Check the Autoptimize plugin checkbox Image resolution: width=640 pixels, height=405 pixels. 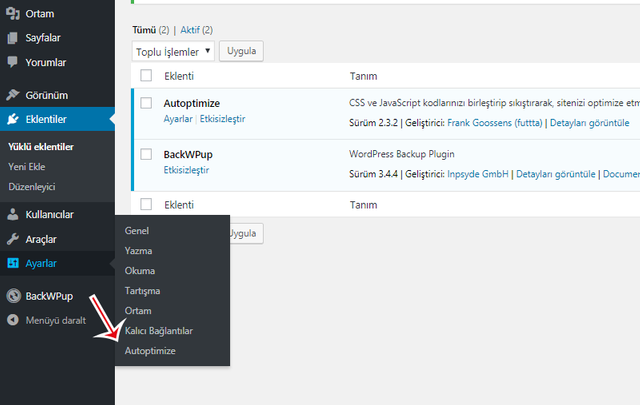pyautogui.click(x=146, y=103)
